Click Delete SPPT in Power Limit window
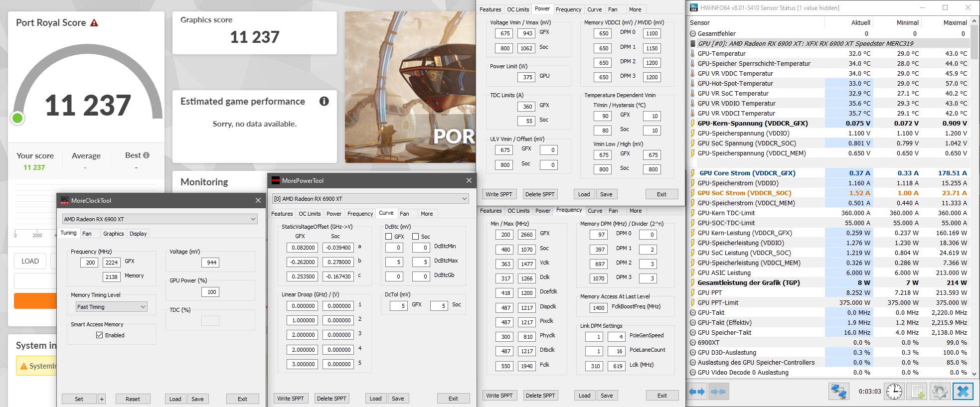Image resolution: width=980 pixels, height=407 pixels. coord(540,194)
